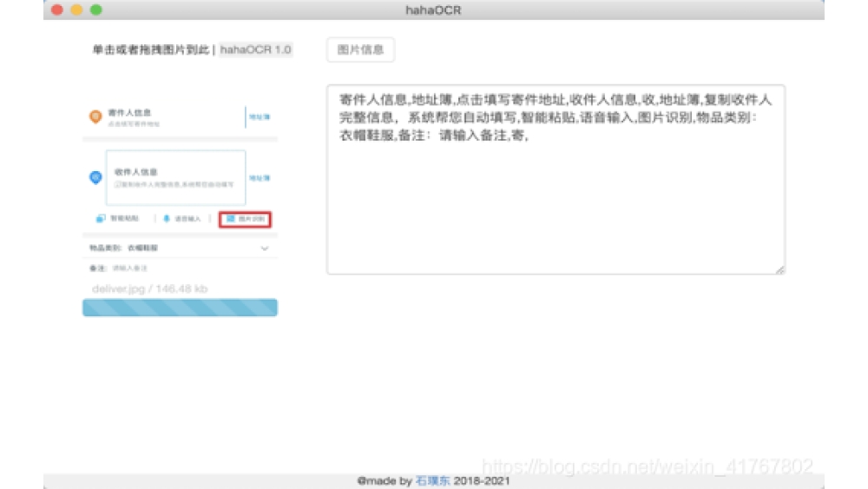Minimize the hahaOCR window with yellow button

coord(76,10)
